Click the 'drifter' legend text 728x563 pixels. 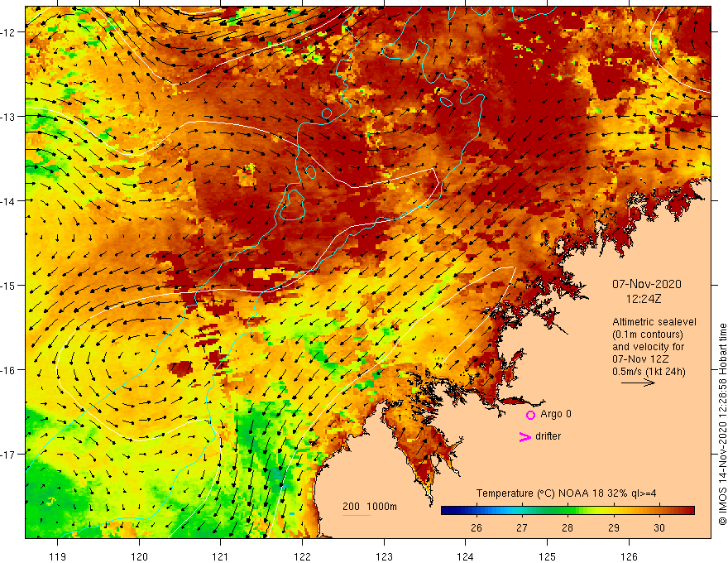(x=548, y=436)
